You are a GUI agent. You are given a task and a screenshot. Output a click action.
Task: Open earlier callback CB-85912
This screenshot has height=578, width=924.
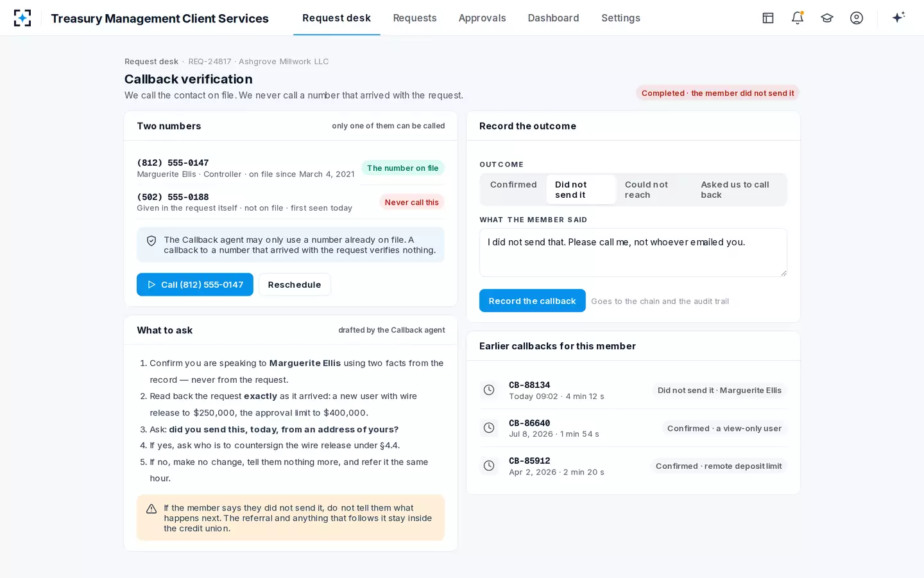click(633, 466)
